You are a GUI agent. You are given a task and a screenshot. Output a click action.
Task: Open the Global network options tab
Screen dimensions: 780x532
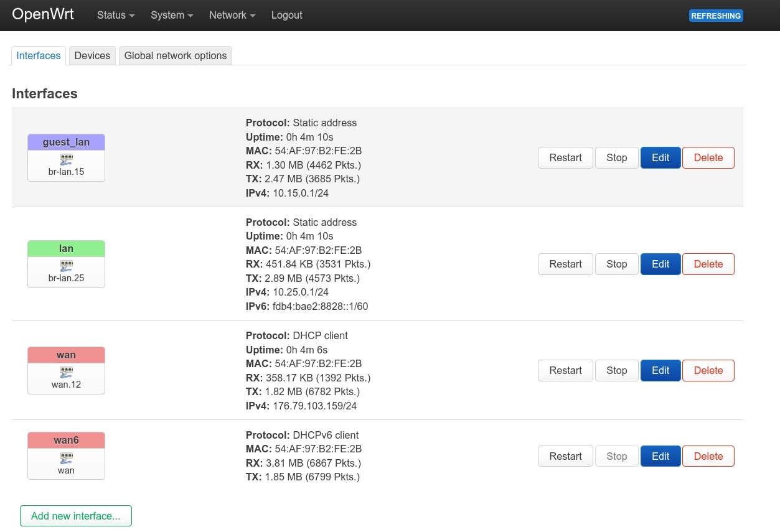point(175,55)
